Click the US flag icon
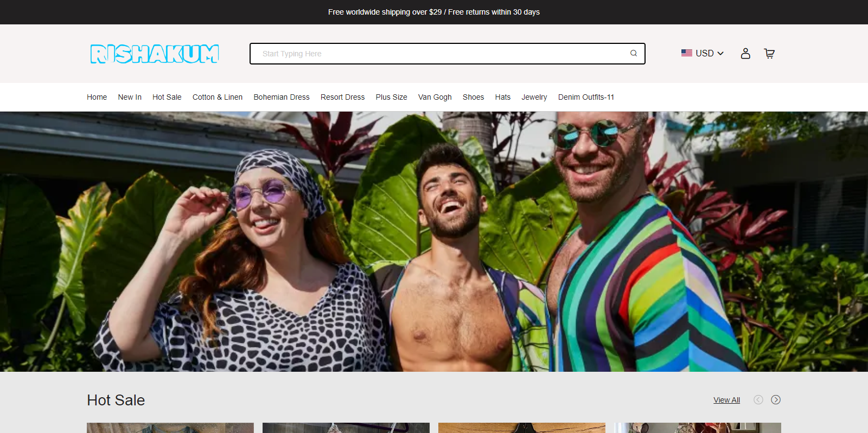868x433 pixels. pyautogui.click(x=687, y=53)
